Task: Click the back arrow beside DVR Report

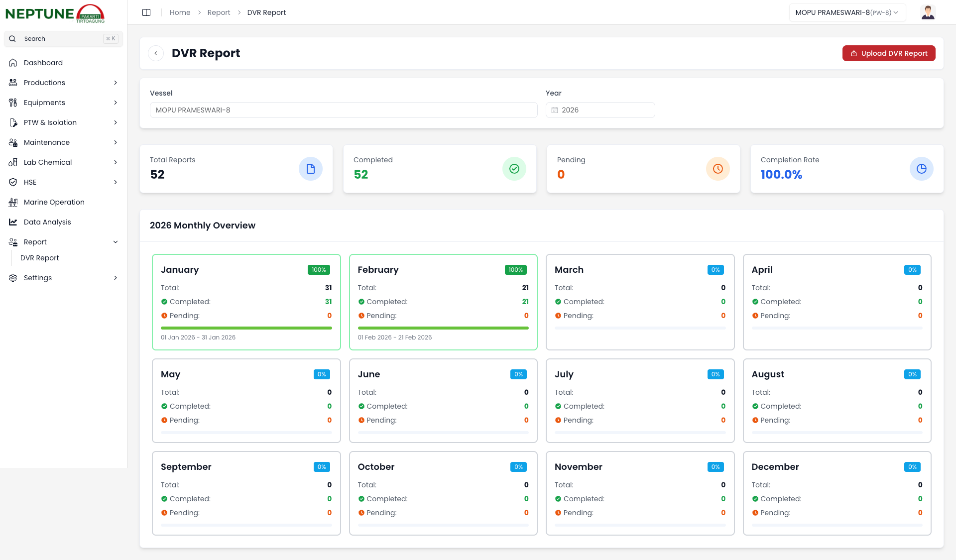Action: pos(156,53)
